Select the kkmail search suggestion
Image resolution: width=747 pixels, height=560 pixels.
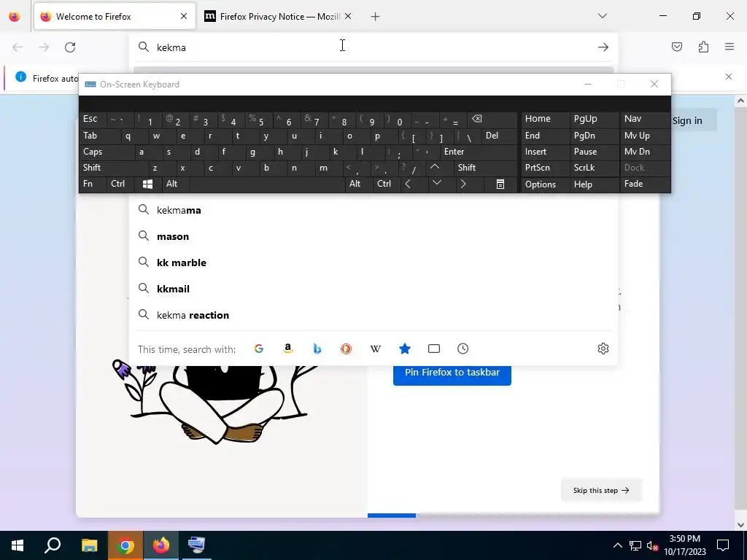[x=373, y=289]
